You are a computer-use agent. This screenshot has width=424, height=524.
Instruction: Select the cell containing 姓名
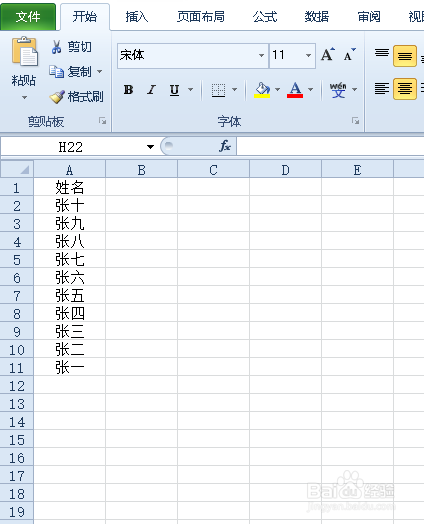tap(69, 187)
